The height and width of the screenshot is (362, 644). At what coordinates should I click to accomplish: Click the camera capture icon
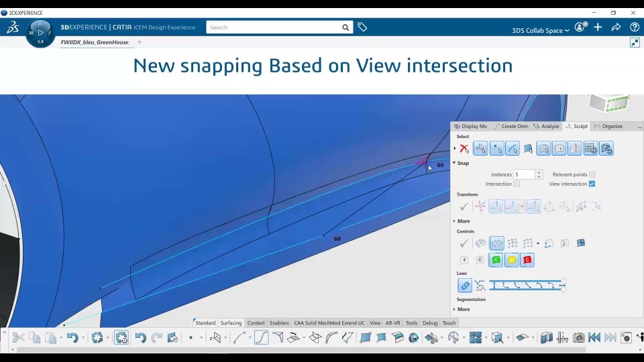(578, 337)
